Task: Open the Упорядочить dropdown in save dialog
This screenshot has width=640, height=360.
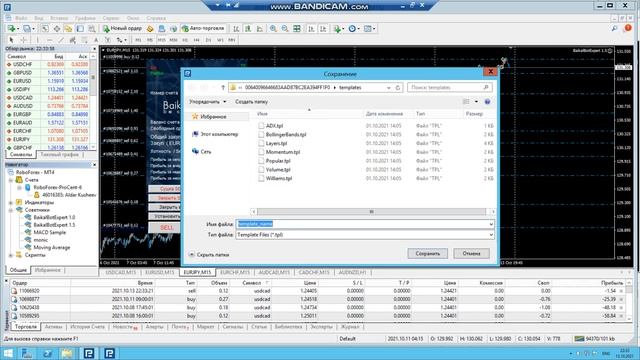Action: pyautogui.click(x=207, y=102)
